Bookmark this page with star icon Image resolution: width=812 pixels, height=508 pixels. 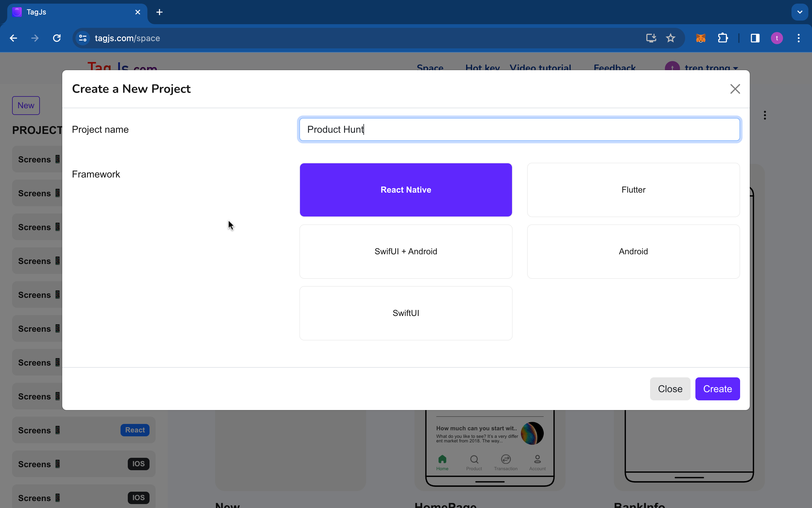(670, 38)
